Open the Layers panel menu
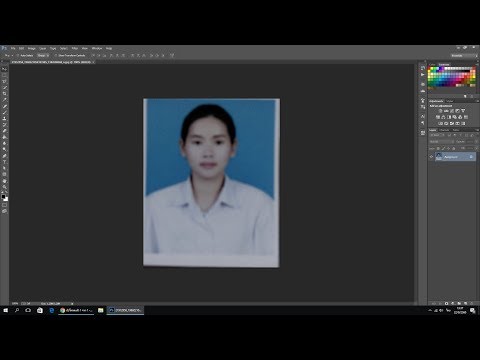The width and height of the screenshot is (480, 360). pos(476,130)
